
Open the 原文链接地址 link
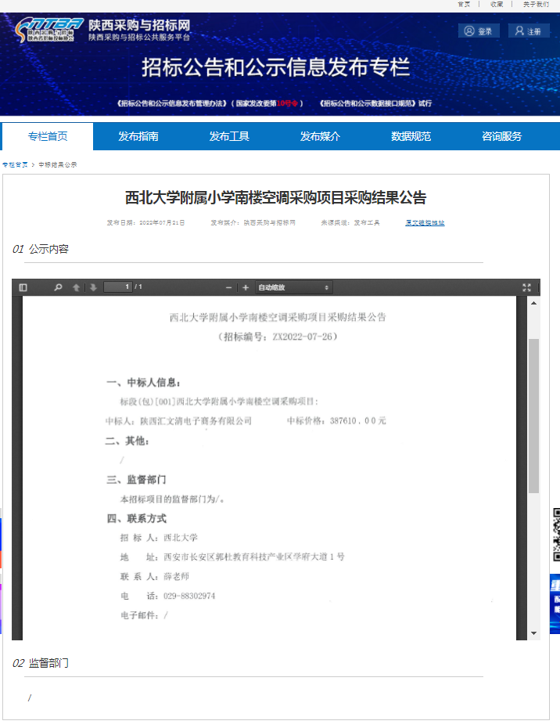click(x=425, y=222)
